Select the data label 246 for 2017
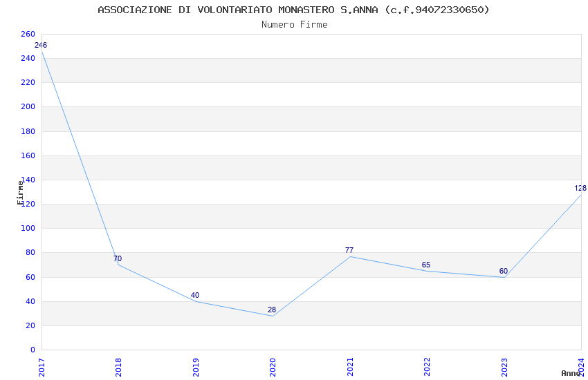588x380 pixels. coord(41,46)
